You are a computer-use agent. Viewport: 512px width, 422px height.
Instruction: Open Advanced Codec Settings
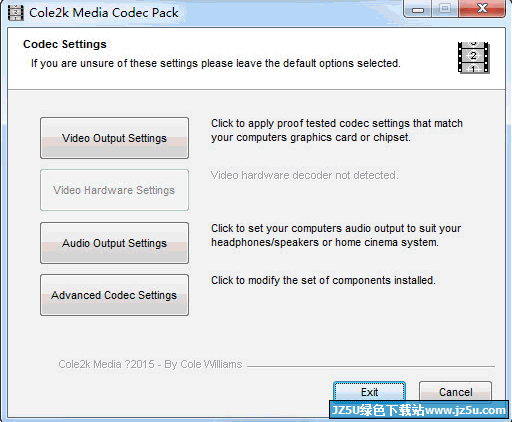114,295
